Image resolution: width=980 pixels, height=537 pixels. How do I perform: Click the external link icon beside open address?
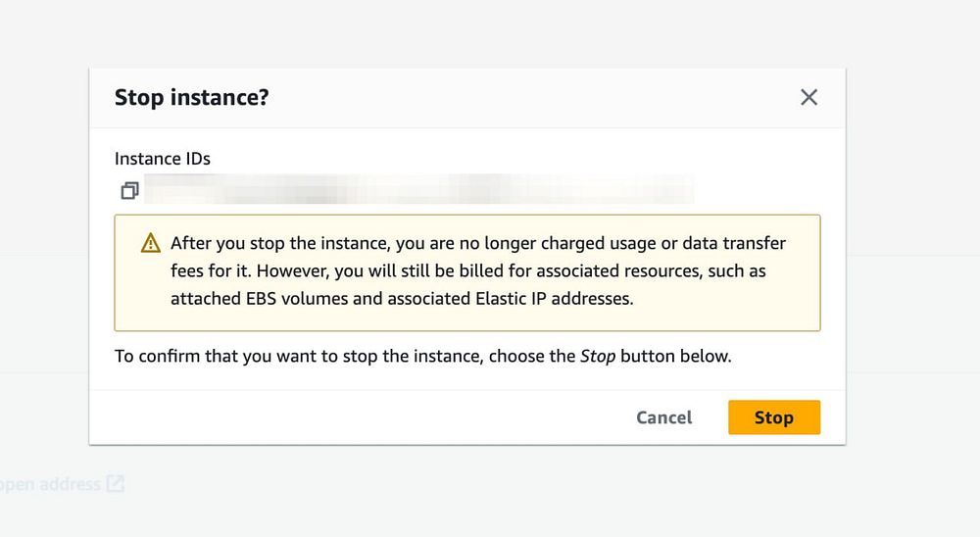click(x=116, y=483)
